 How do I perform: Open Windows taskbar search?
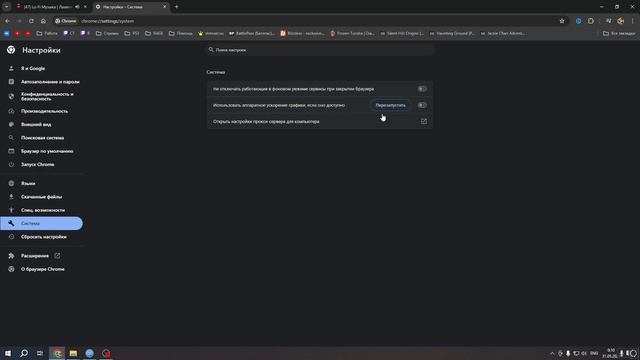point(24,353)
